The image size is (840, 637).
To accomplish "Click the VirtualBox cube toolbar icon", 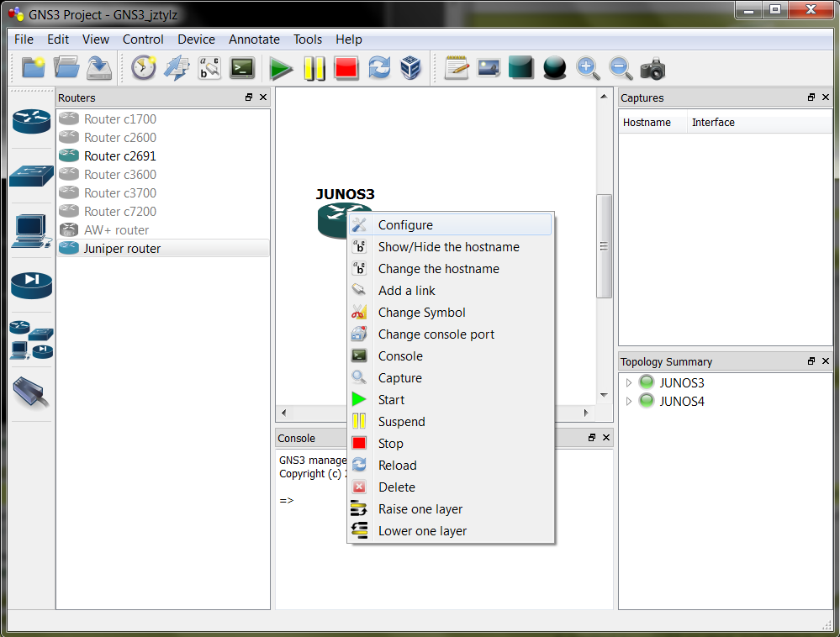I will coord(411,68).
